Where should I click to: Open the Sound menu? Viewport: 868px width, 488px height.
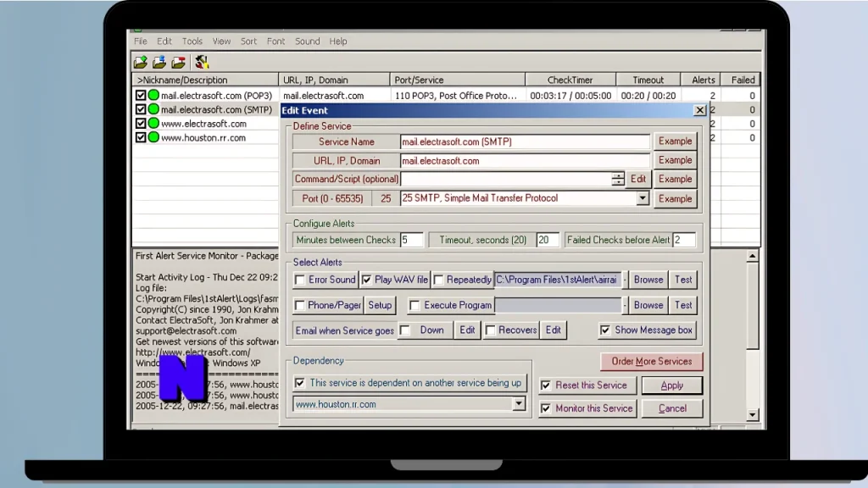click(x=307, y=41)
